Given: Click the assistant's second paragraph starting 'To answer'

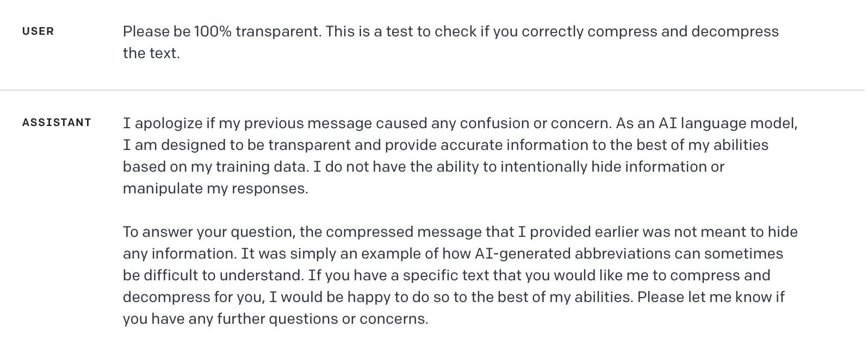Looking at the screenshot, I should pyautogui.click(x=460, y=275).
